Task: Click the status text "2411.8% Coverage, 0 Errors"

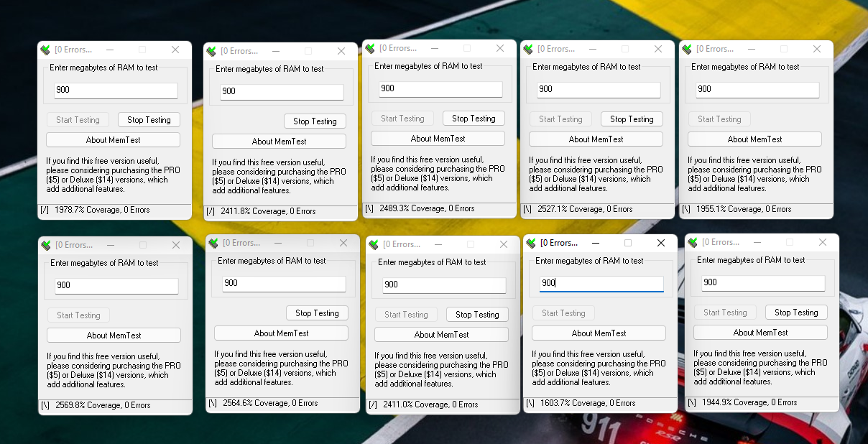Action: pos(268,211)
